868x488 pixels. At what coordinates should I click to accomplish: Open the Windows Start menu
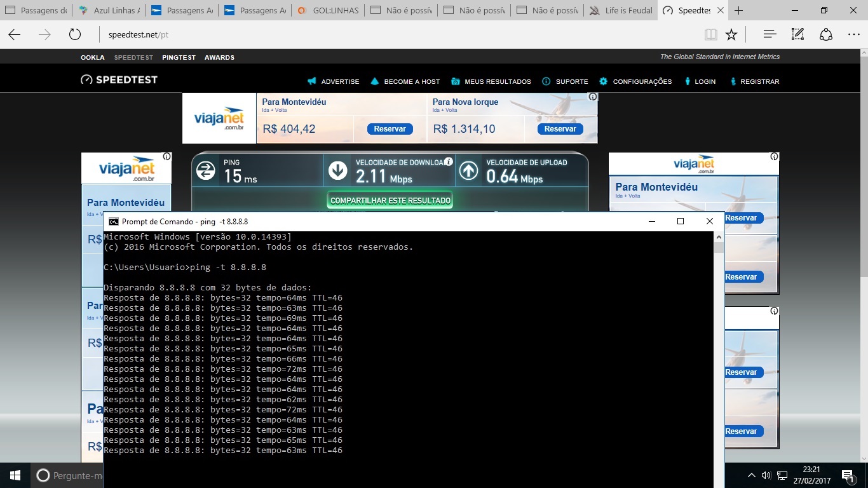click(x=15, y=475)
